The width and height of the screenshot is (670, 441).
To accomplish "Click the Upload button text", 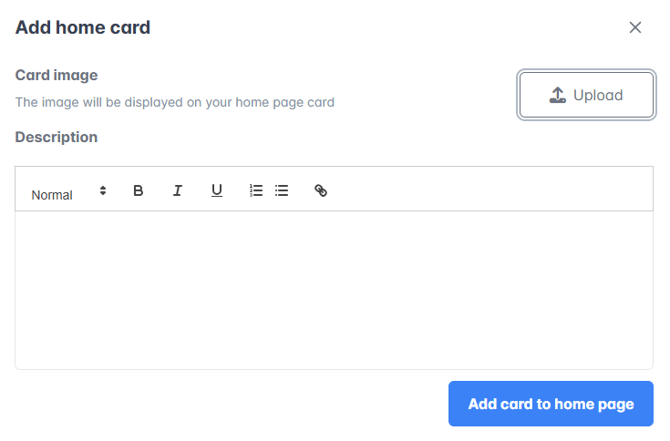I will [598, 96].
